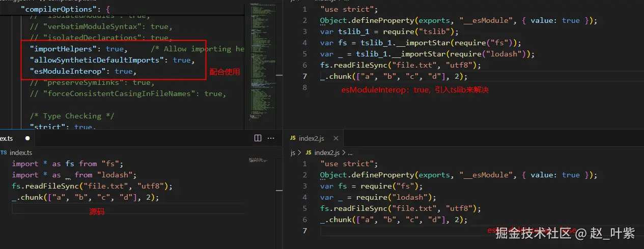Click the commented "verbatimModuleSyntax": true line
This screenshot has height=249, width=644.
(x=101, y=26)
